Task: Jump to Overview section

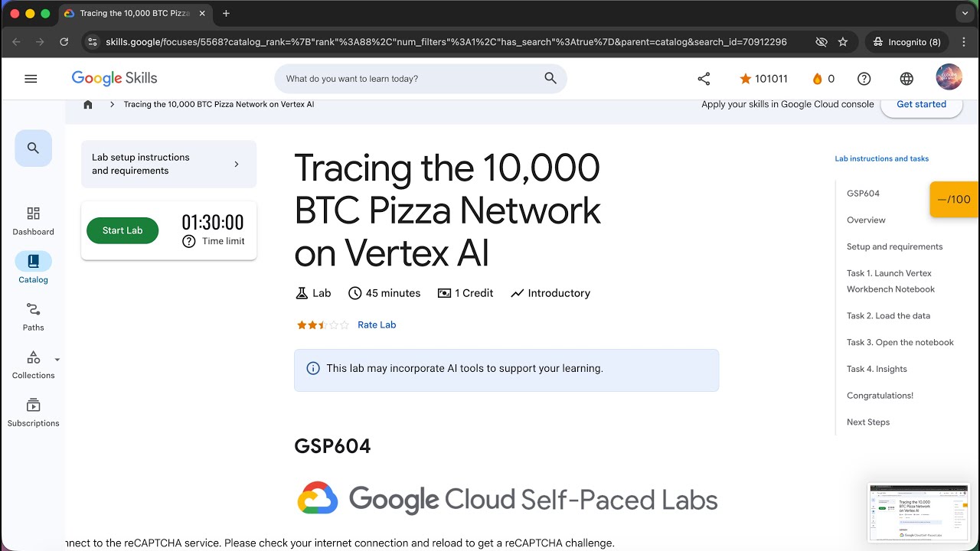Action: point(866,220)
